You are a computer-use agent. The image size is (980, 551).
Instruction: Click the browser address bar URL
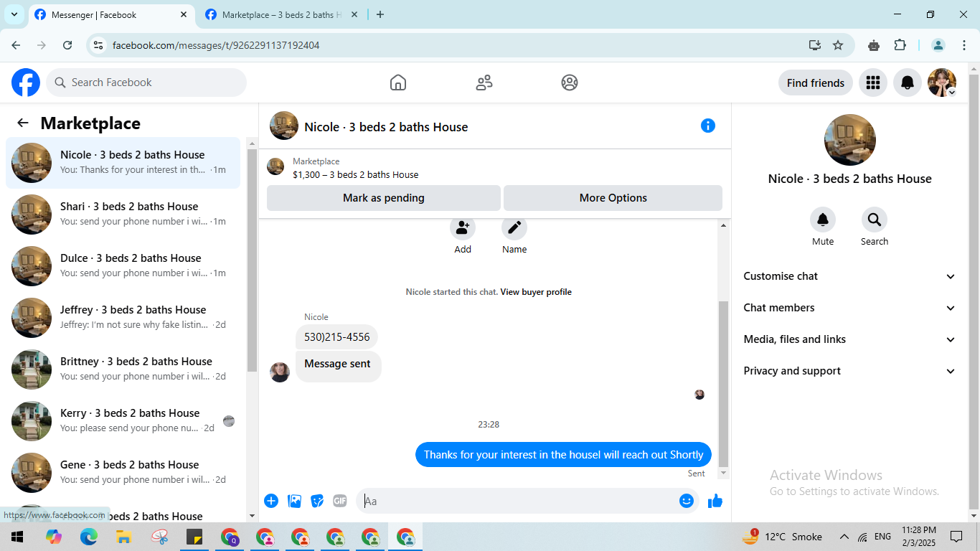click(216, 45)
